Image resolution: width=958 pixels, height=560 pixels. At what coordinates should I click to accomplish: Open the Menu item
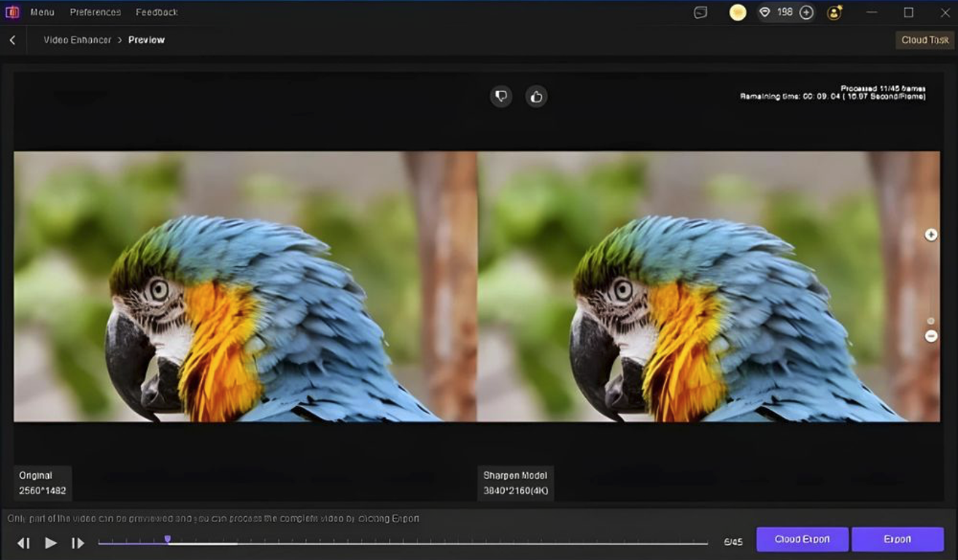click(x=42, y=12)
